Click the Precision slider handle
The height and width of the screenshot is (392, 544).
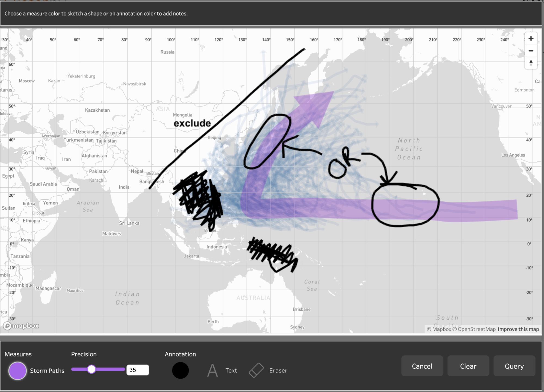pos(91,369)
